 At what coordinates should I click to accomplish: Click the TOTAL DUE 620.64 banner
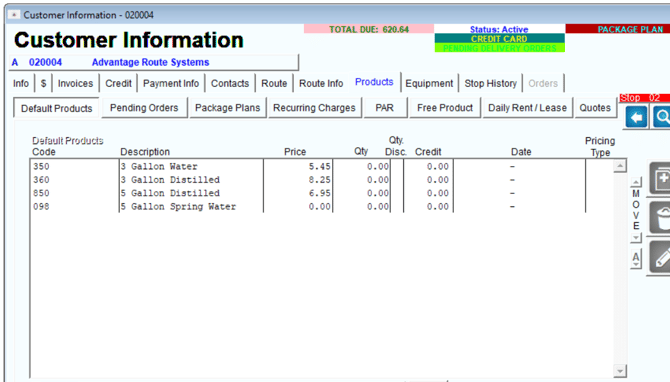(x=369, y=29)
